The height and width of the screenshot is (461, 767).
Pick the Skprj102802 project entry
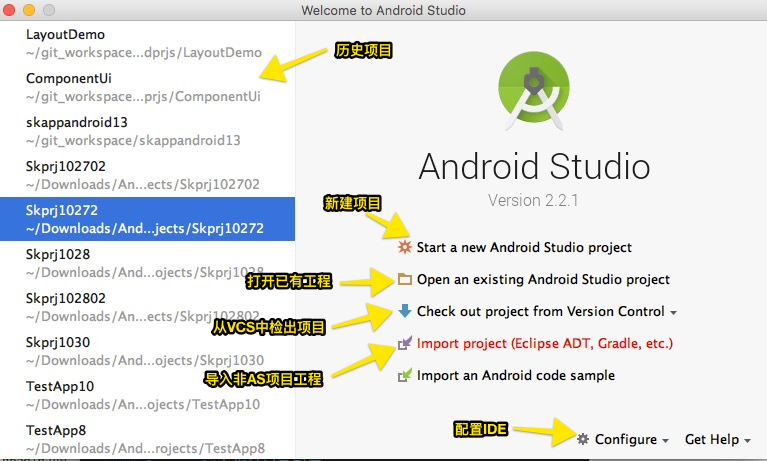click(147, 307)
